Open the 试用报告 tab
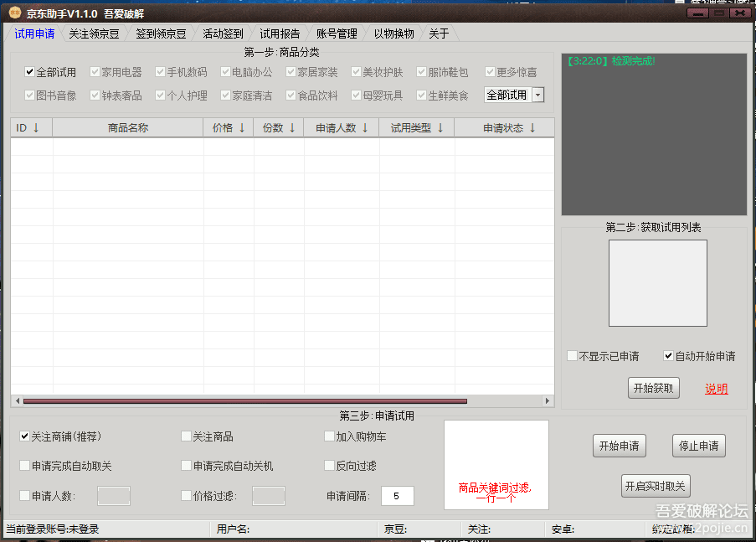756x542 pixels. [280, 34]
